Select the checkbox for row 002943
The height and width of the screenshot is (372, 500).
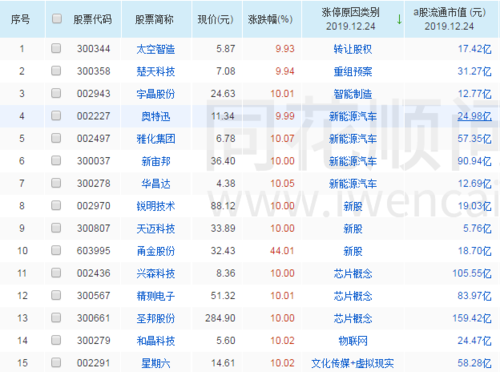(56, 93)
